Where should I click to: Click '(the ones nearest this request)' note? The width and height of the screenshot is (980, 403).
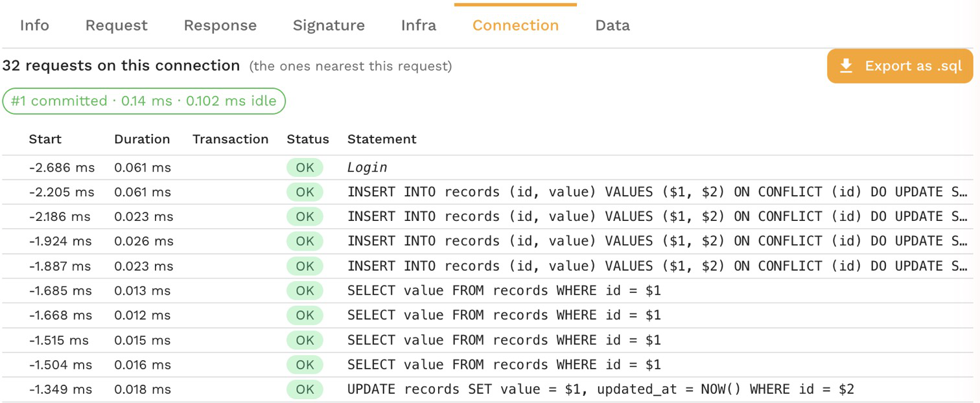pyautogui.click(x=351, y=66)
